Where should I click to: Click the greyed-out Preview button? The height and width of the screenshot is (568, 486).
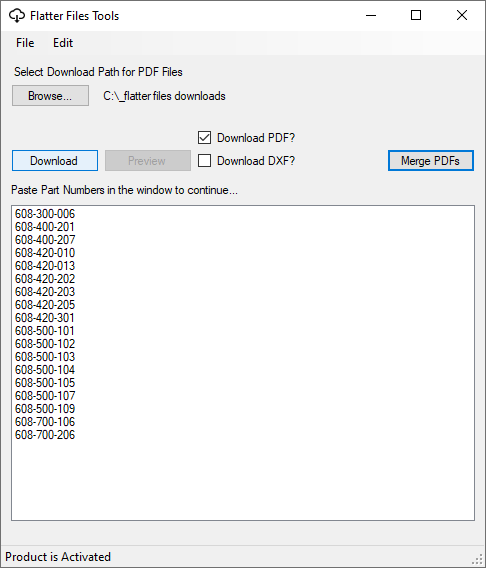[x=148, y=160]
